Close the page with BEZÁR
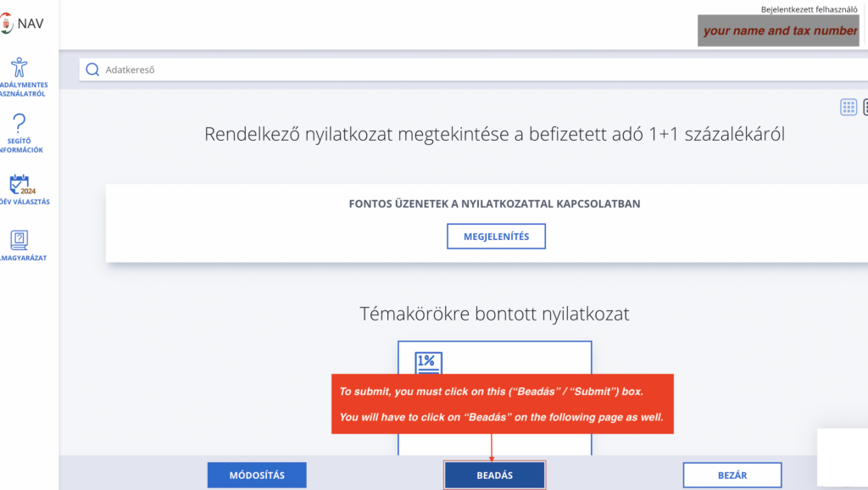868x490 pixels. click(732, 475)
